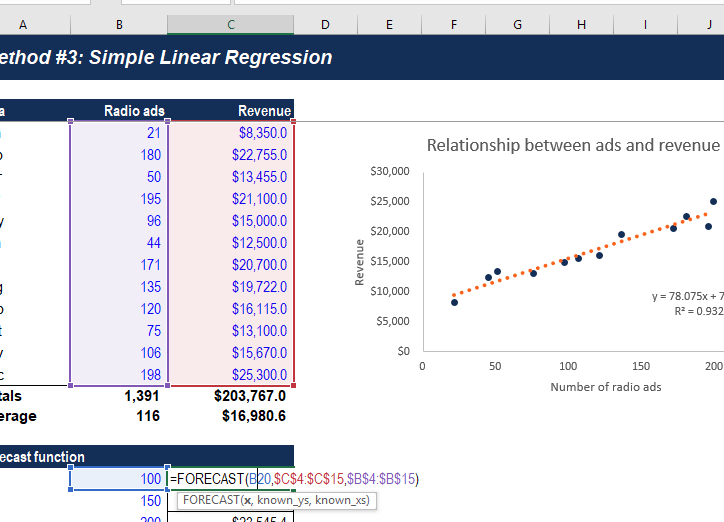Select the 'Number of radio ads' axis title
Image resolution: width=724 pixels, height=522 pixels.
click(x=606, y=387)
